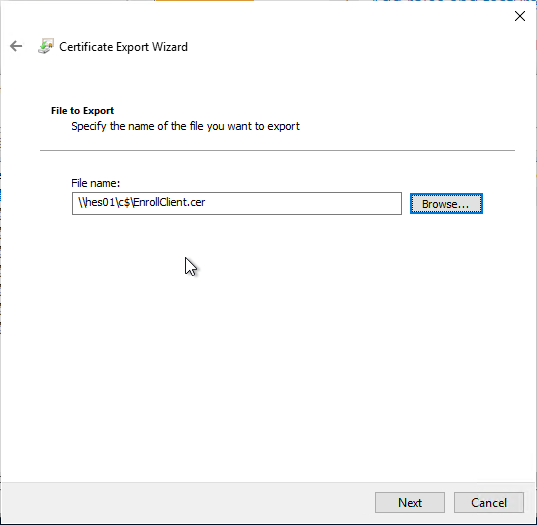Click the "Specify the name of the file" description
The height and width of the screenshot is (525, 537).
click(x=185, y=126)
